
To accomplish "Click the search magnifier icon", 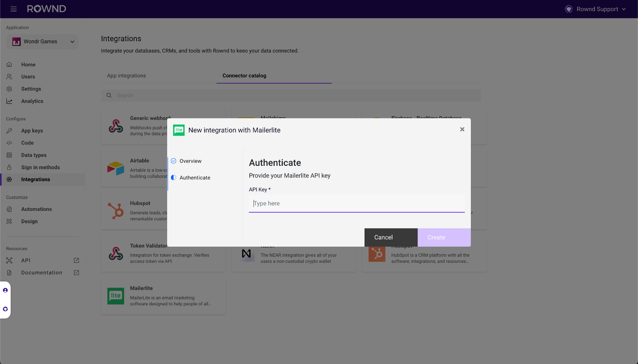I will [109, 95].
